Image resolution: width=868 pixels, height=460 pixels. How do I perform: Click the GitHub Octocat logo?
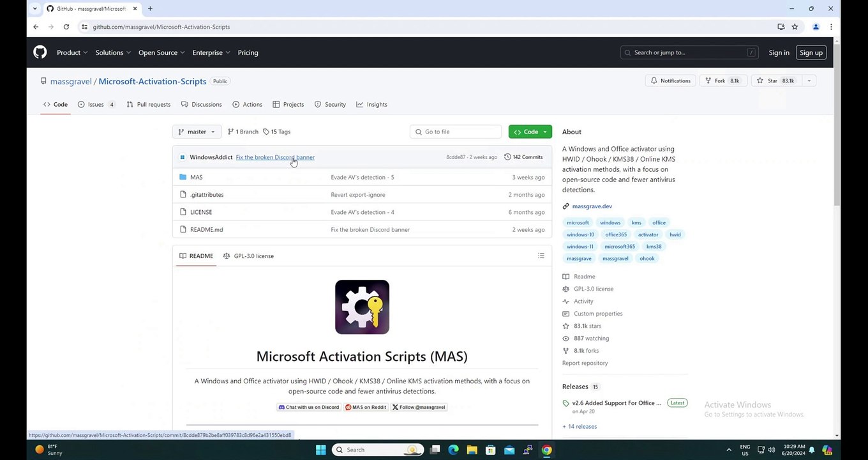(x=40, y=52)
